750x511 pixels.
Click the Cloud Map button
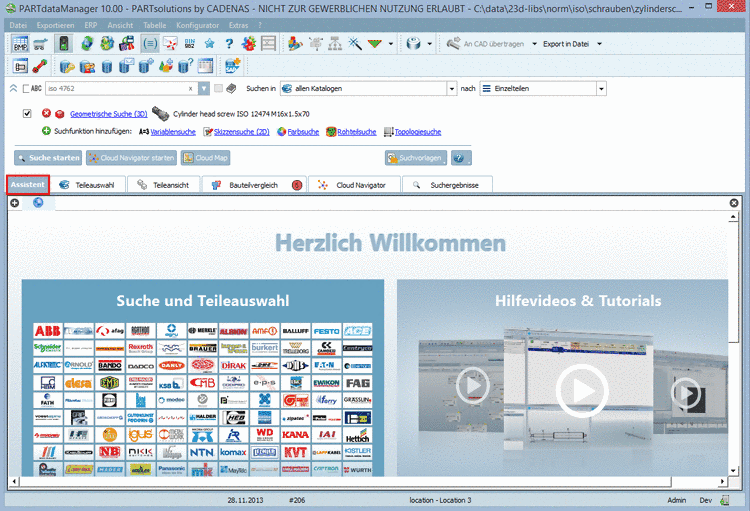(205, 158)
